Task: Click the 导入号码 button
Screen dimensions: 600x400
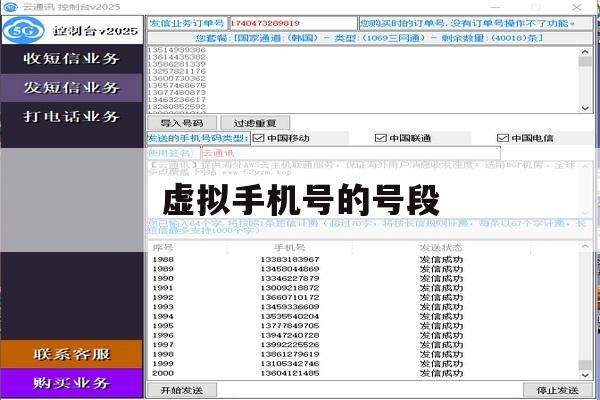Action: (182, 123)
